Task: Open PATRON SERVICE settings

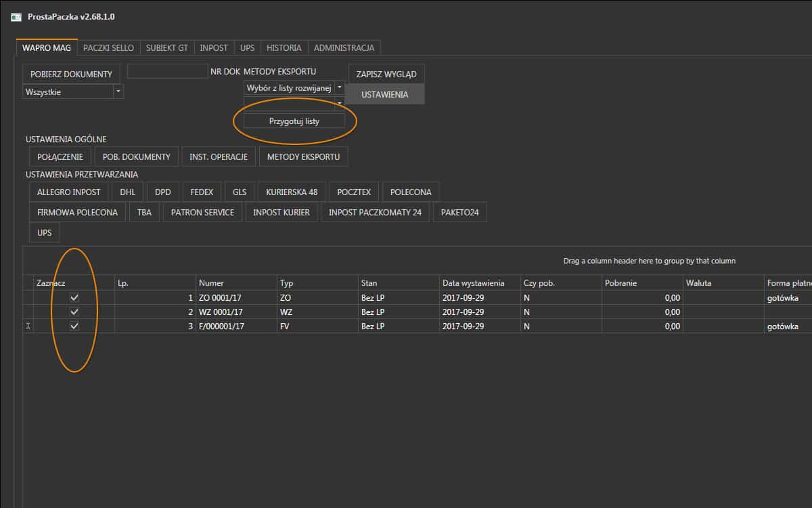Action: point(202,213)
